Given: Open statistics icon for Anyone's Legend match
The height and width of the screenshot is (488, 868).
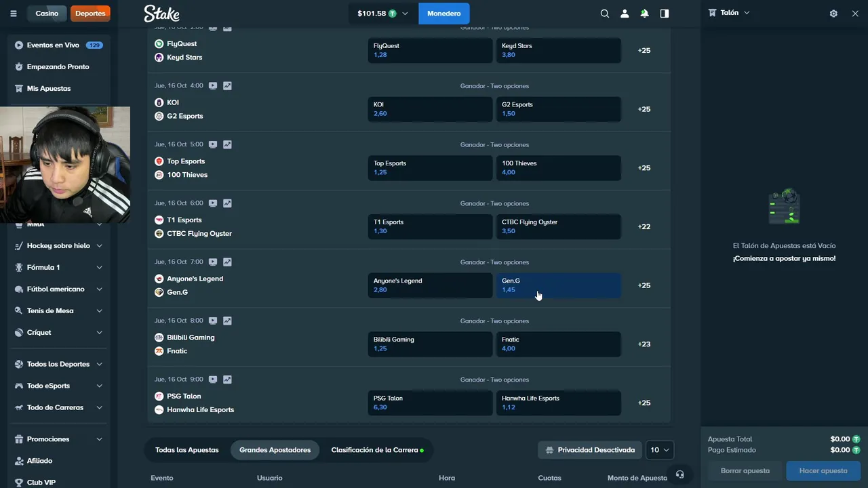Looking at the screenshot, I should (x=227, y=262).
